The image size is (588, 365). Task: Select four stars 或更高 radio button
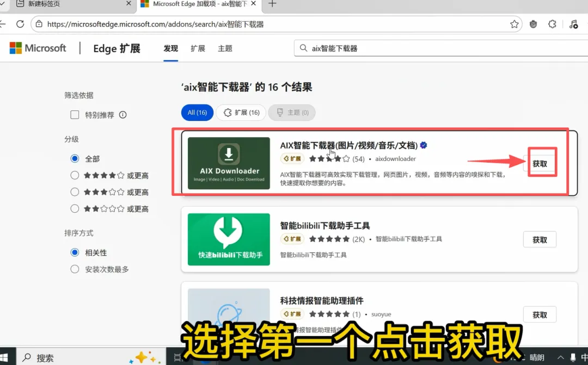pos(75,175)
